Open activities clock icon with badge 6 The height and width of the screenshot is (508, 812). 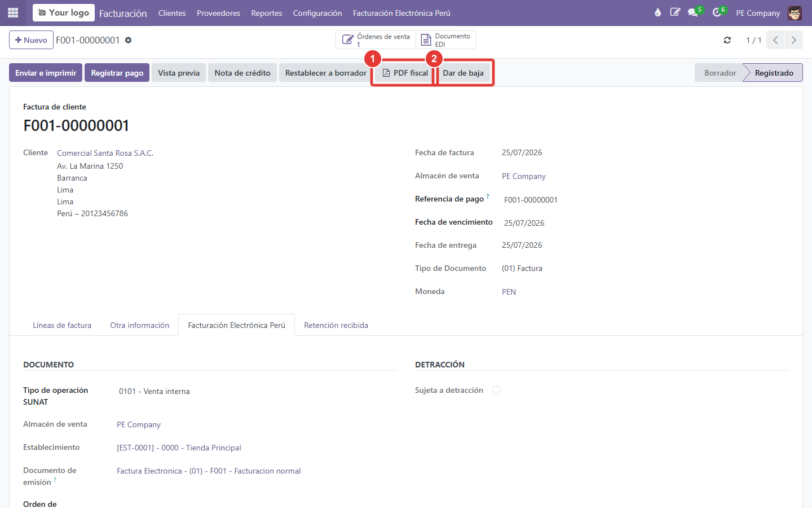[717, 12]
